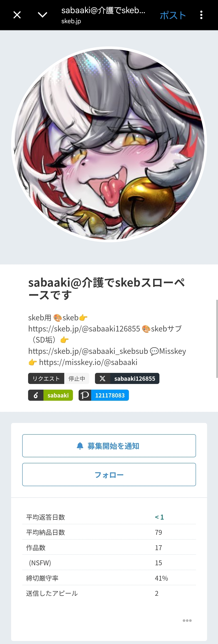This screenshot has width=218, height=644.
Task: Open pixiv ID 121178083 label
Action: coord(110,395)
